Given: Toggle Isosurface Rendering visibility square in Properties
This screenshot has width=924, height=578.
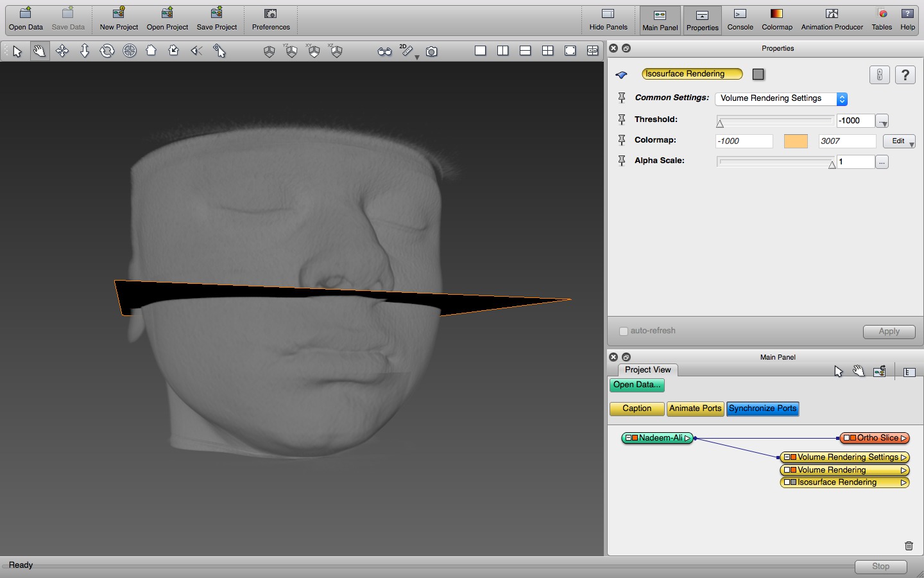Looking at the screenshot, I should coord(758,74).
